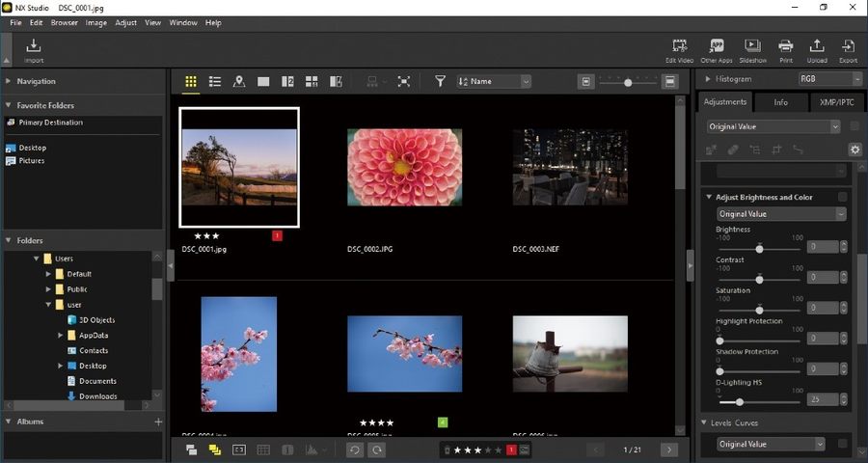
Task: Go to next page of thumbnails
Action: pos(669,449)
